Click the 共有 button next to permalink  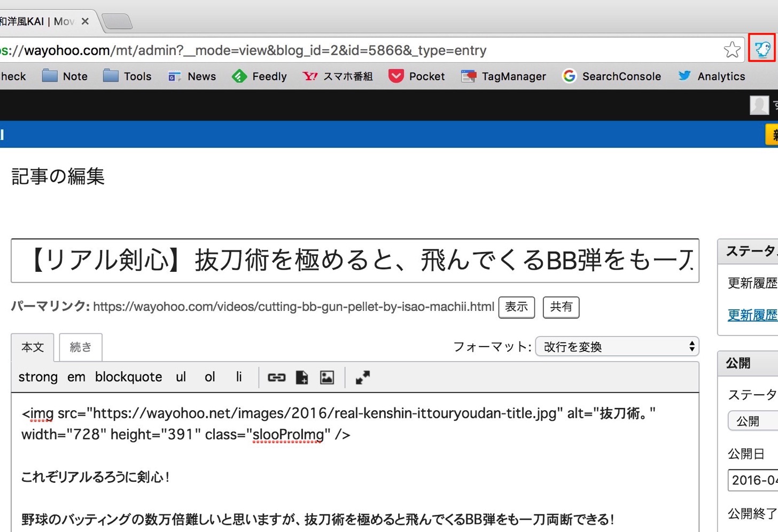(561, 307)
